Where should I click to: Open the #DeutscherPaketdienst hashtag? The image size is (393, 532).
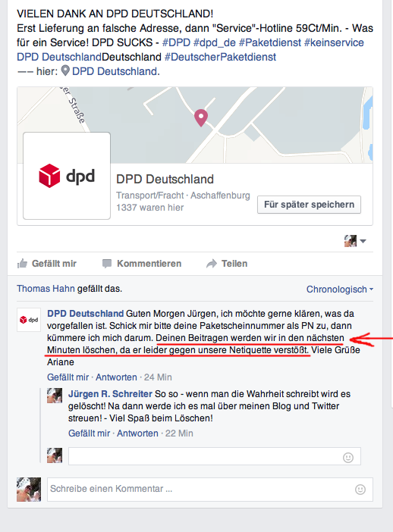click(x=220, y=57)
